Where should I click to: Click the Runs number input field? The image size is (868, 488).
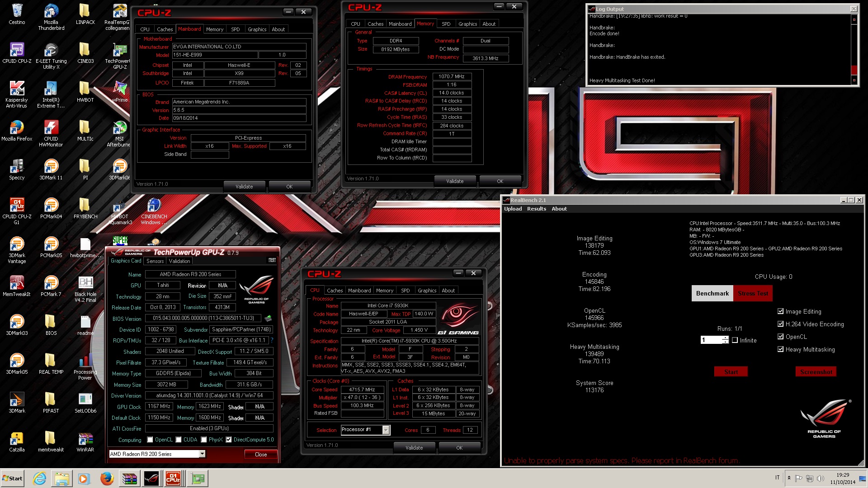point(712,340)
